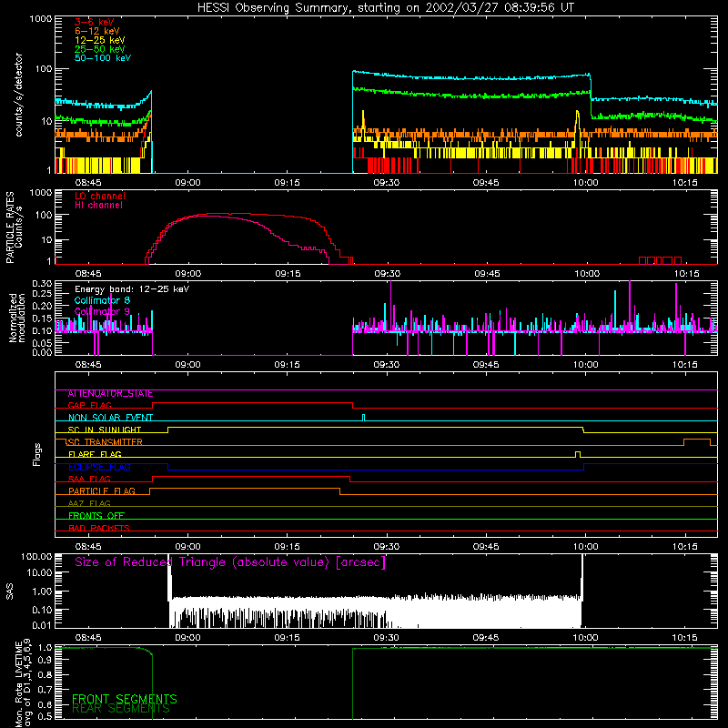Click the Size of Reduced Triangle label
728x728 pixels.
[230, 562]
